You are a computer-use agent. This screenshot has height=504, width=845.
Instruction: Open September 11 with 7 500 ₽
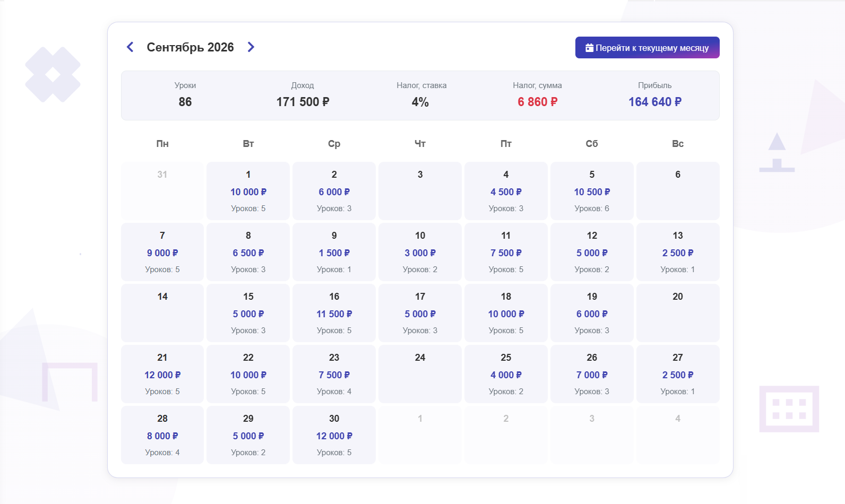tap(506, 252)
